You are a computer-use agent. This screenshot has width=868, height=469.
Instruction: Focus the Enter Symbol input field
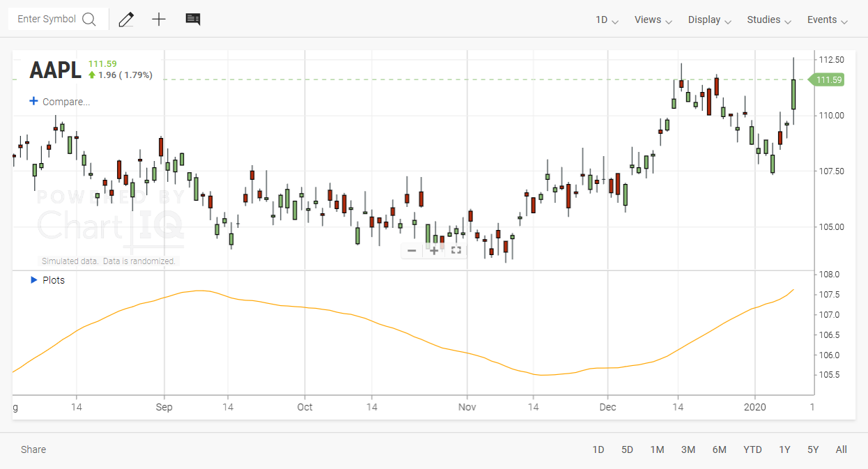pos(47,19)
